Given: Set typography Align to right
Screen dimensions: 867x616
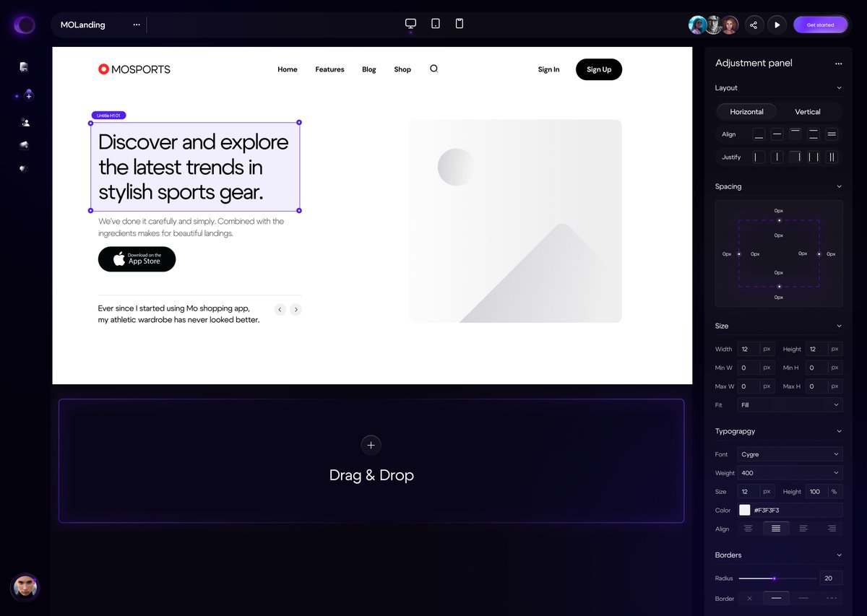Looking at the screenshot, I should pos(832,529).
